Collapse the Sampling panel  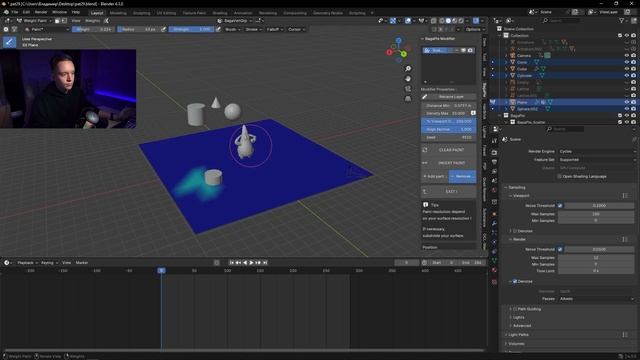(x=516, y=187)
